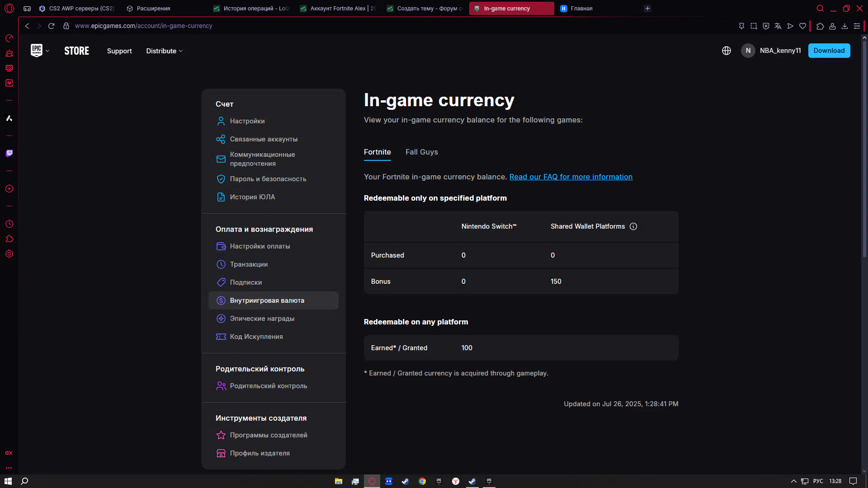
Task: Expand the Epic Games logo dropdown
Action: pyautogui.click(x=40, y=51)
